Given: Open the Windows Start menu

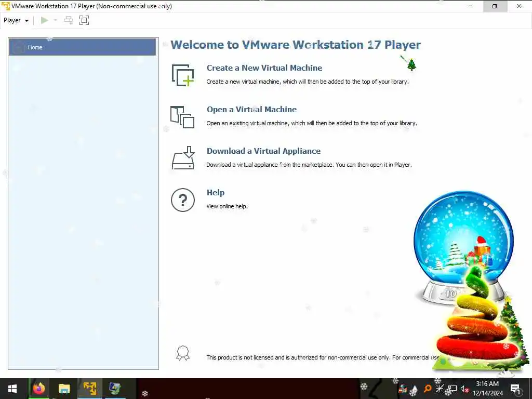Looking at the screenshot, I should (x=12, y=389).
